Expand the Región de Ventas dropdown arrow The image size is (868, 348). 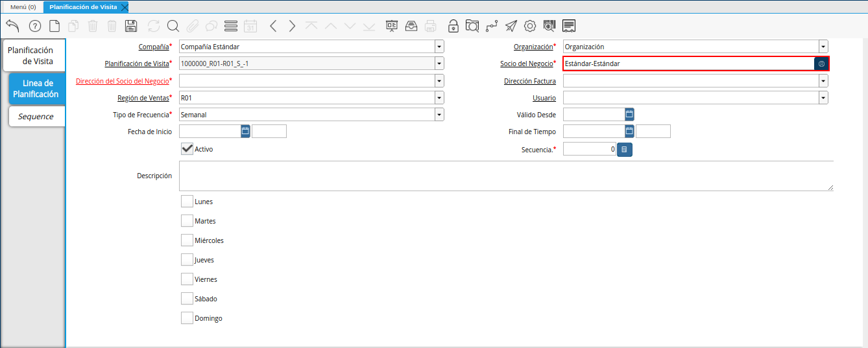click(439, 97)
